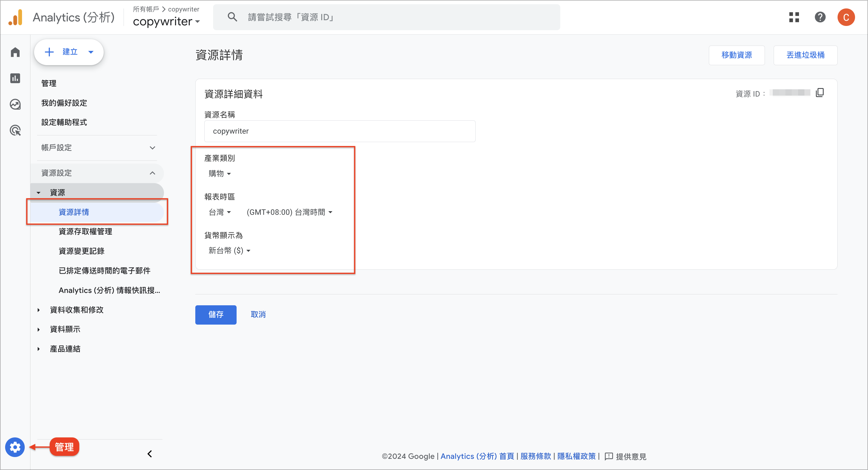Screen dimensions: 868x470
Task: Collapse the 資源設定 section
Action: 97,173
